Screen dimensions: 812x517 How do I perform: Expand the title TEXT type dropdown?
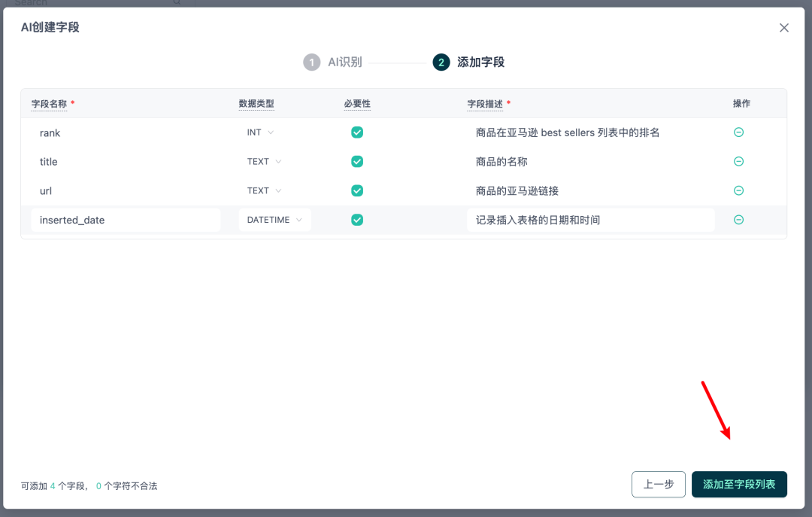tap(264, 162)
